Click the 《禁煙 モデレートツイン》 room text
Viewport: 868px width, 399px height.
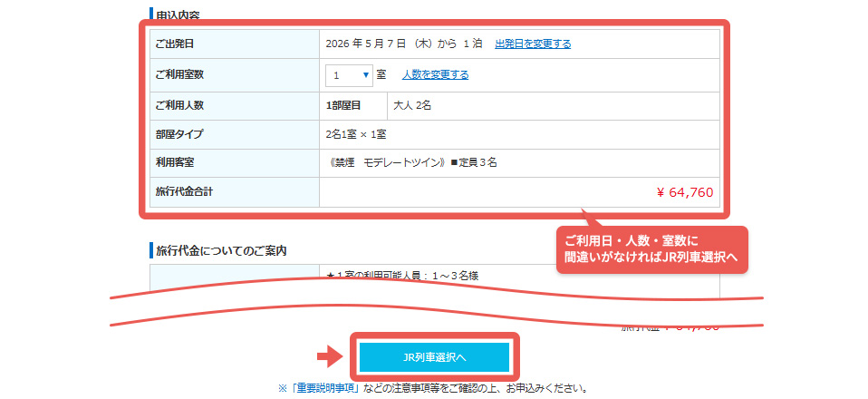[x=388, y=163]
